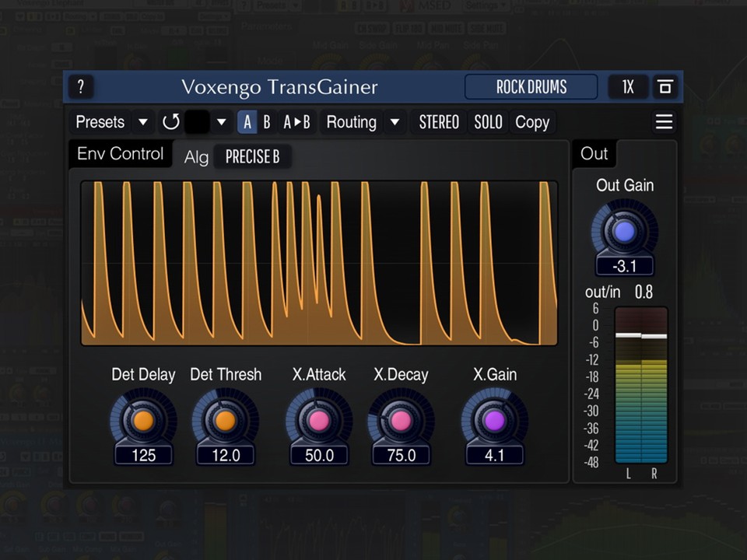Click the Voxengo TransGainer title text
The image size is (747, 560).
[x=279, y=87]
